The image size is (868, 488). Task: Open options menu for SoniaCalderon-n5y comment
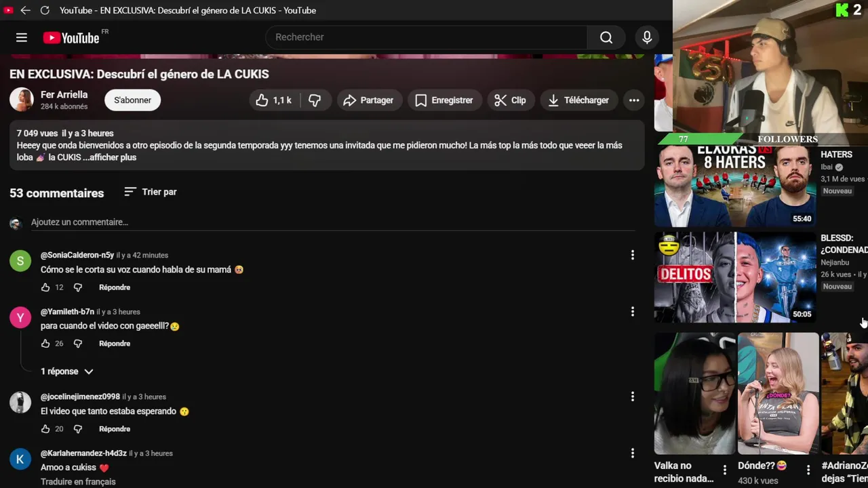point(633,255)
